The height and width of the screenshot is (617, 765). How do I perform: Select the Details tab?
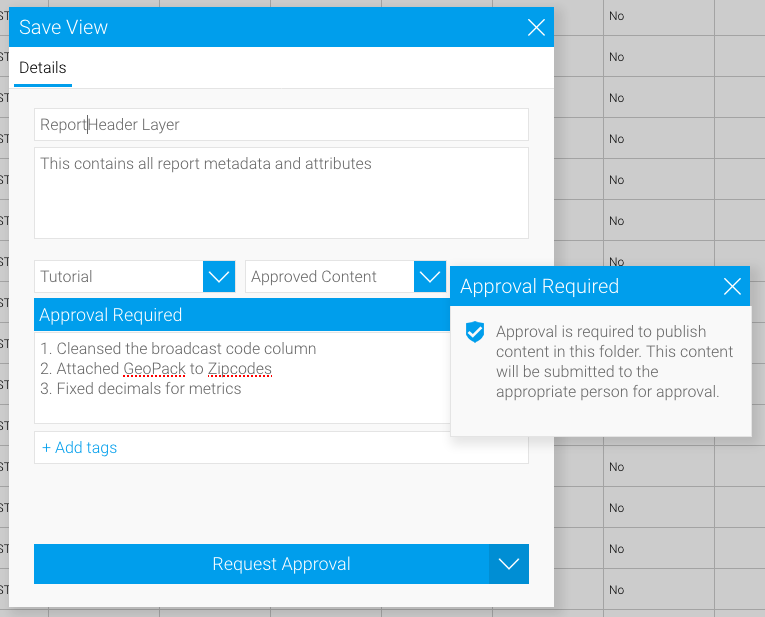tap(42, 68)
